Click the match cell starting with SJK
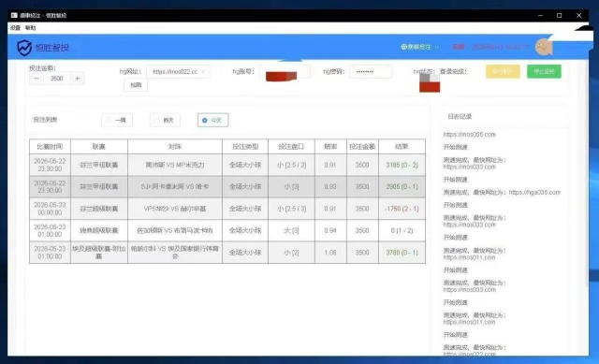Image resolution: width=599 pixels, height=364 pixels. (x=175, y=187)
